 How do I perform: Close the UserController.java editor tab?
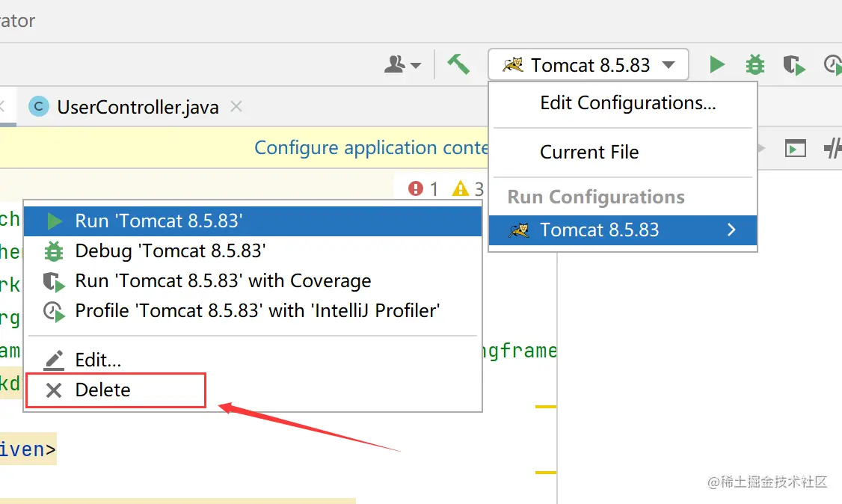[236, 107]
